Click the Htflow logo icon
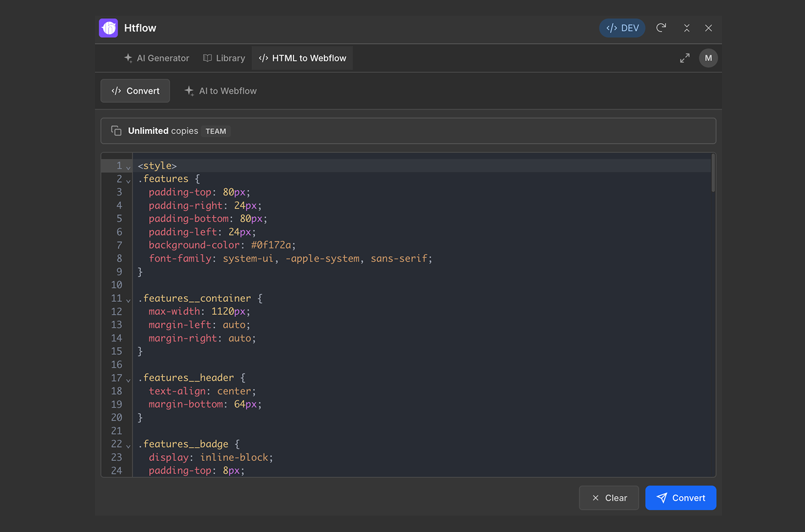Screen dimensions: 805x532 [108, 28]
